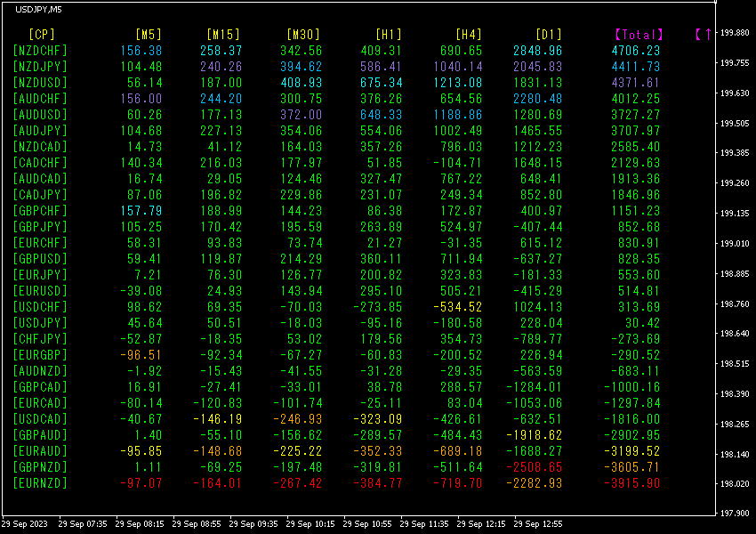Click the [CP] column header
The image size is (756, 534).
42,34
